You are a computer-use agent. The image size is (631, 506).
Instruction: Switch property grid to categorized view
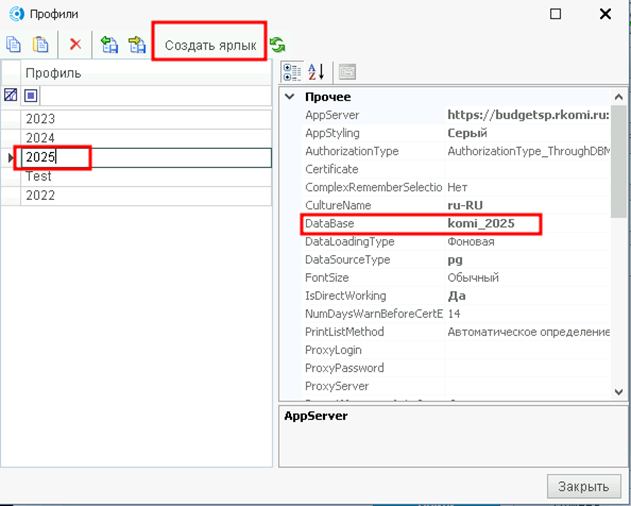tap(292, 71)
